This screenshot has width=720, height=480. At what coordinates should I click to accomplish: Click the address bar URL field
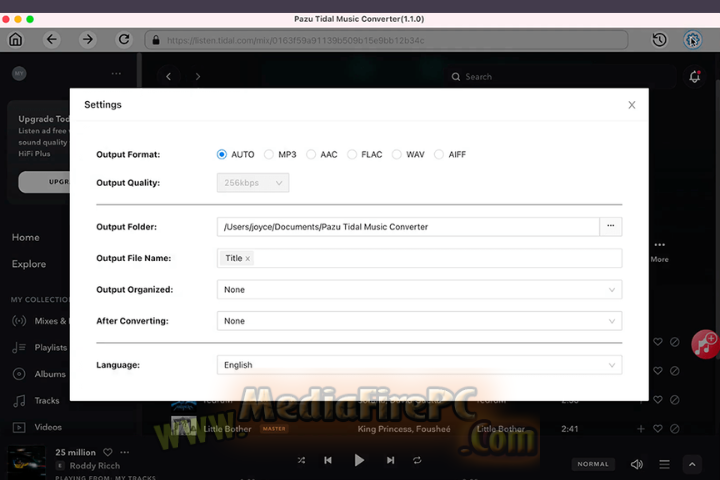(x=387, y=40)
